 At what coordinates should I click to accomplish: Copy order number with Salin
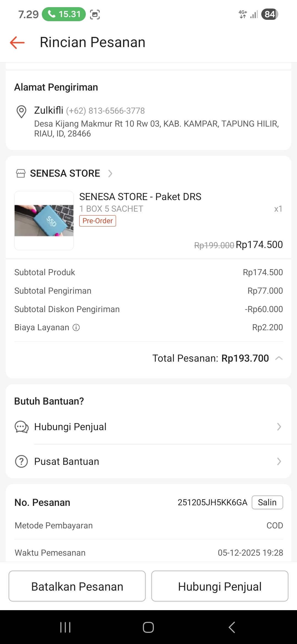click(267, 503)
